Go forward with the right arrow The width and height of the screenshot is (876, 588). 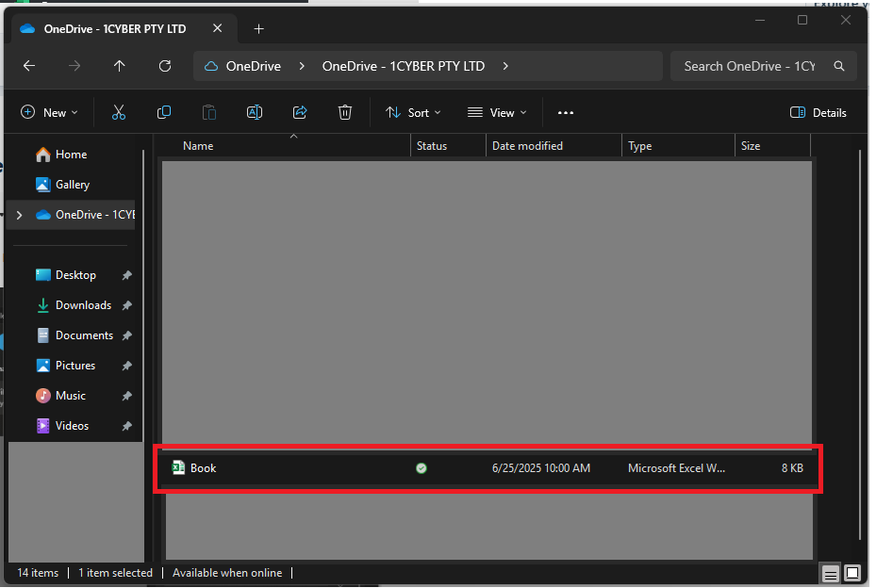[x=74, y=66]
